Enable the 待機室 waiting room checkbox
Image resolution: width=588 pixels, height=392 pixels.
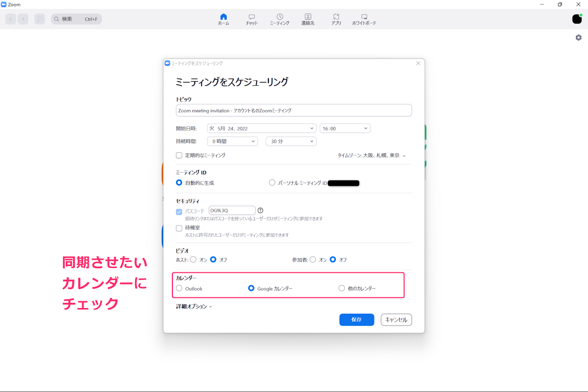tap(179, 228)
